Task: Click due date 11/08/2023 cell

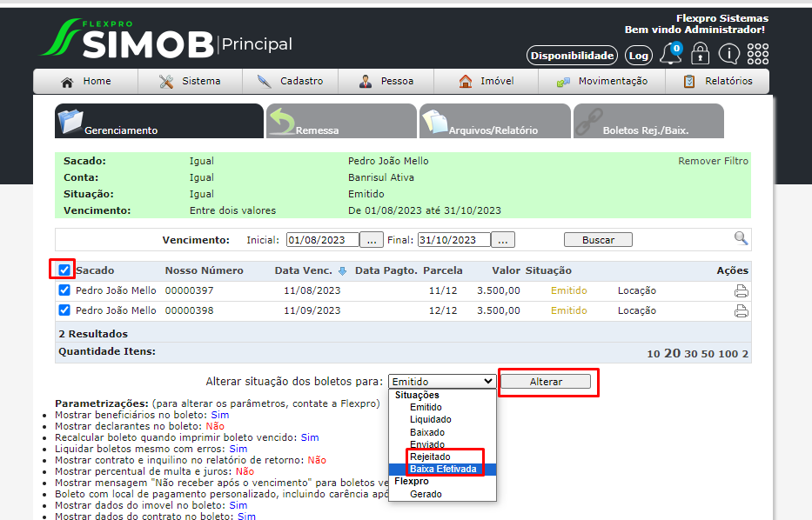Action: 312,290
